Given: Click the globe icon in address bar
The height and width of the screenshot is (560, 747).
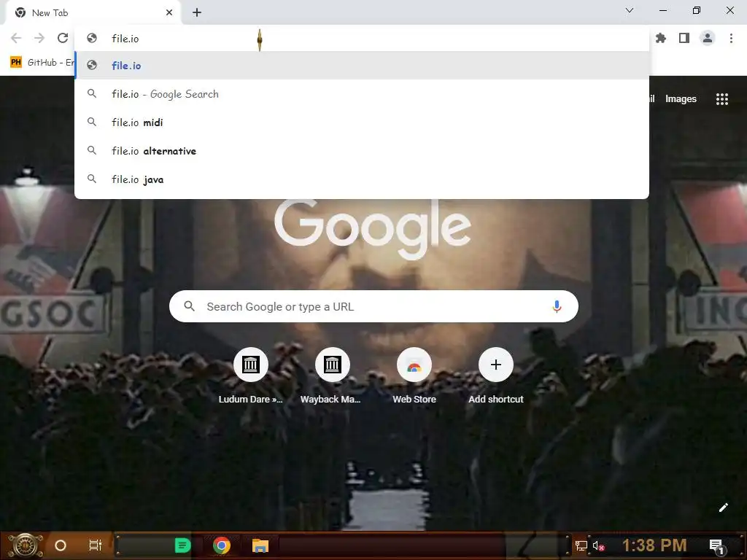Looking at the screenshot, I should pos(92,38).
